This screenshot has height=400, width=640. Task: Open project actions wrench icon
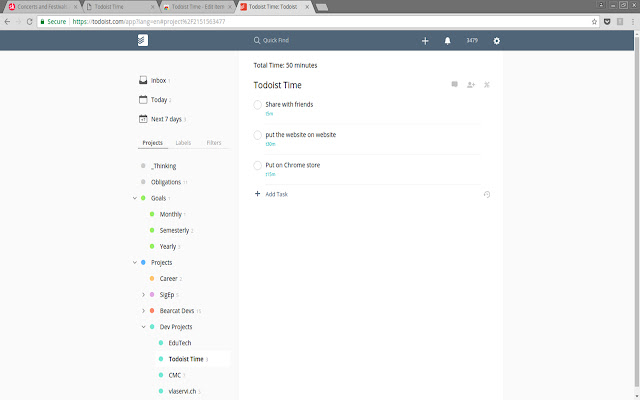pos(487,84)
